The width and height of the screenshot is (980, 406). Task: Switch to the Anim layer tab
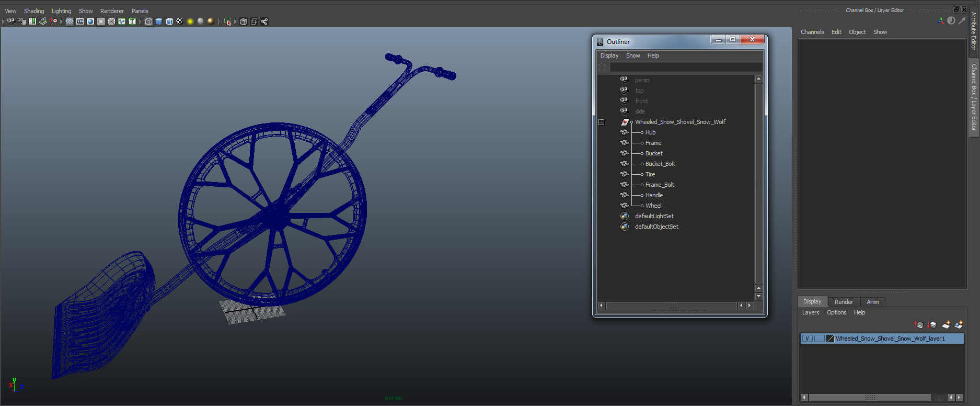pos(872,302)
